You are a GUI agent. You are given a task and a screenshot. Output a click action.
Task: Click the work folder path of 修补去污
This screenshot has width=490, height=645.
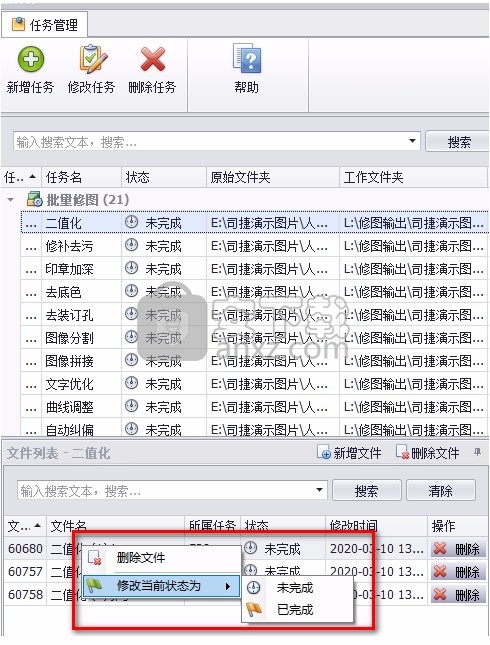pos(413,246)
